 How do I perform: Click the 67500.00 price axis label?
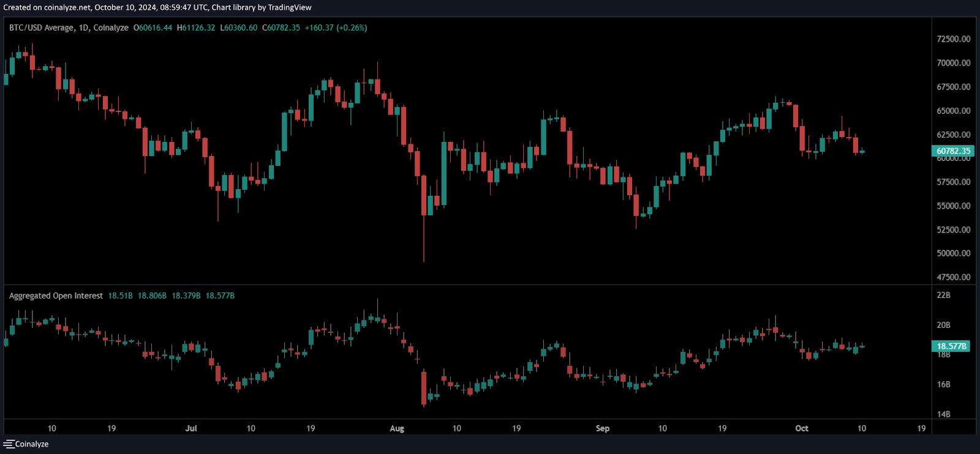pyautogui.click(x=954, y=87)
